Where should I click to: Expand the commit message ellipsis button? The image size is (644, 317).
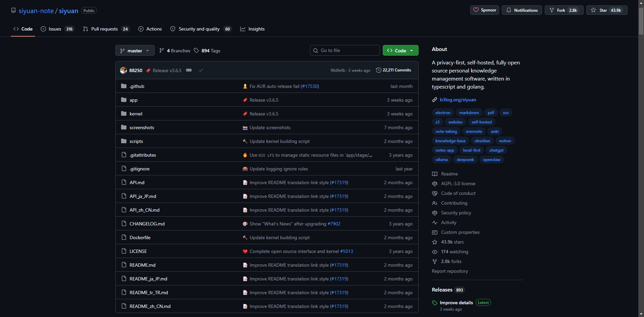[189, 70]
